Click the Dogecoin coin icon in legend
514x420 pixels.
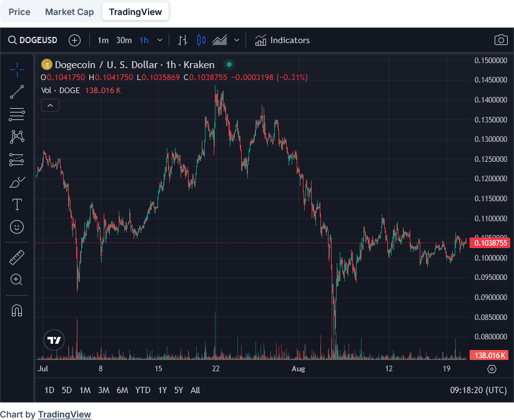(x=47, y=64)
